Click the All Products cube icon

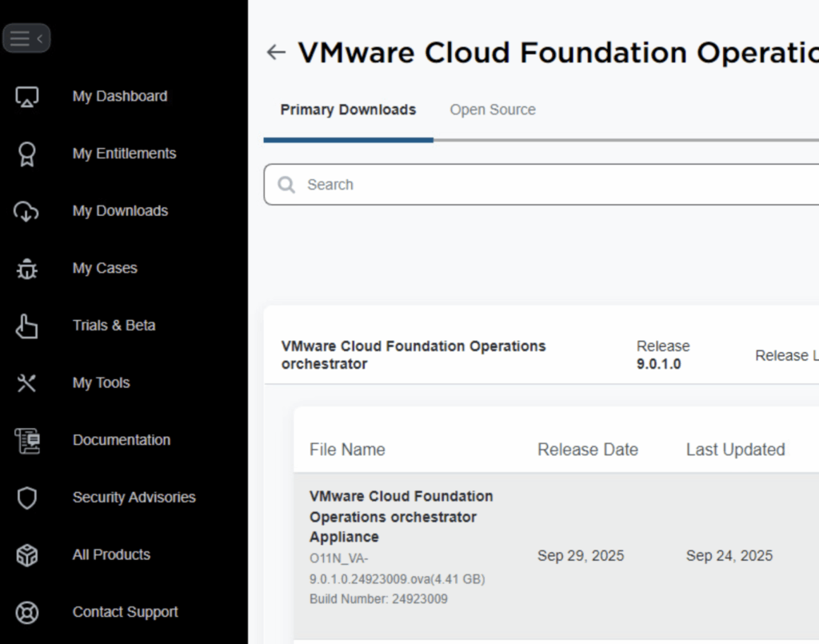pyautogui.click(x=27, y=555)
